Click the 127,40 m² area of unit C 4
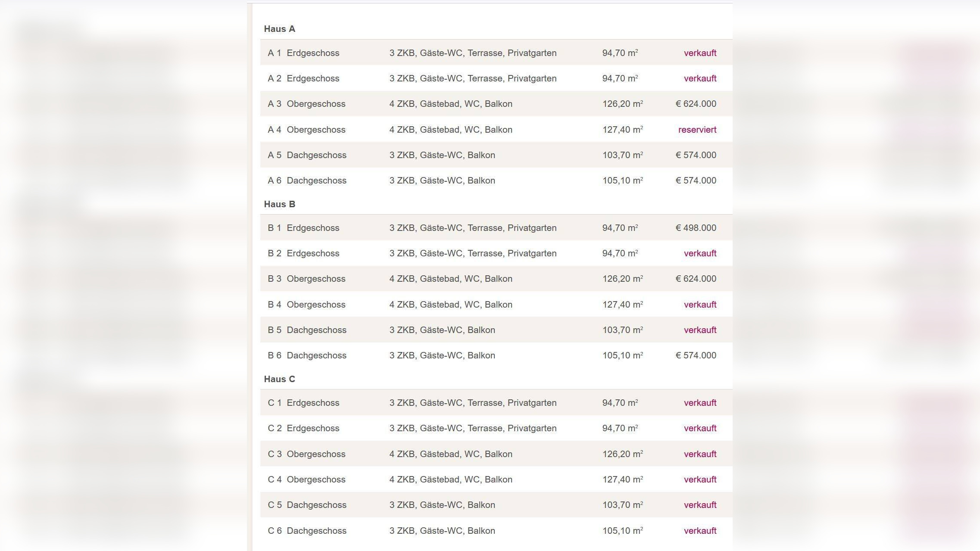This screenshot has width=980, height=551. pos(622,479)
